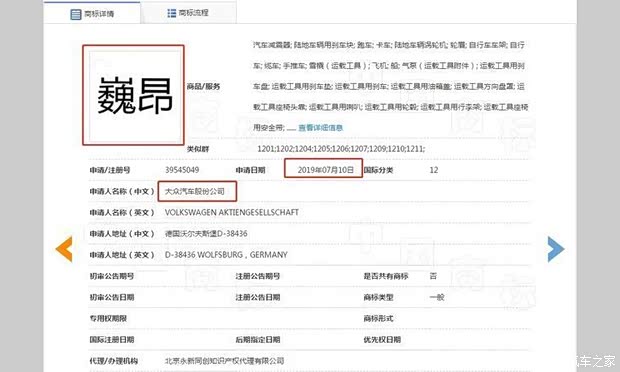Click the 优先权日期 label

pyautogui.click(x=382, y=340)
